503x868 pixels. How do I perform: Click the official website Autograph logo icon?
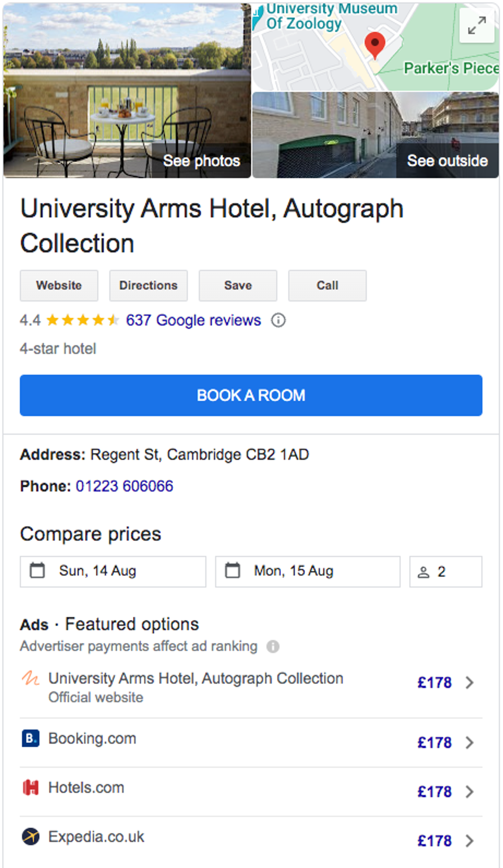31,678
